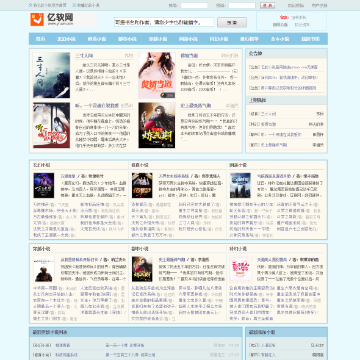Click the city-skyline cover under 网游小说 section
Image resolution: width=360 pixels, height=360 pixels.
tap(240, 185)
